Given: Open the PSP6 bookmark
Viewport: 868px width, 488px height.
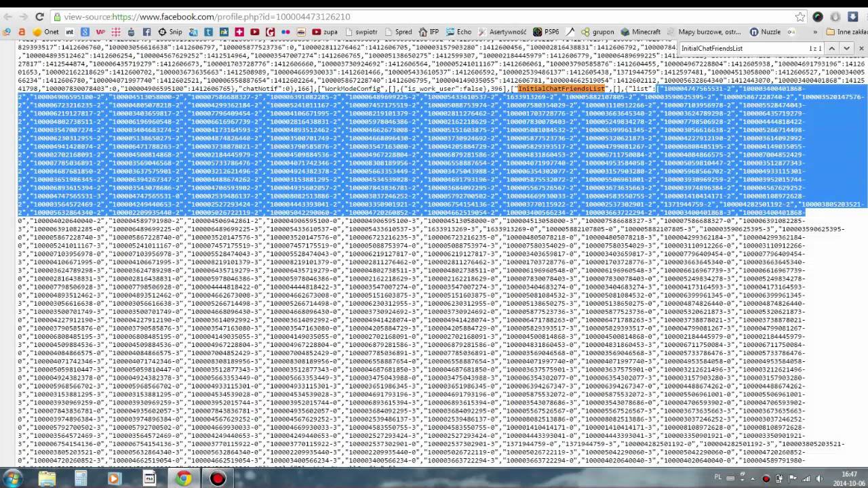Looking at the screenshot, I should point(546,32).
